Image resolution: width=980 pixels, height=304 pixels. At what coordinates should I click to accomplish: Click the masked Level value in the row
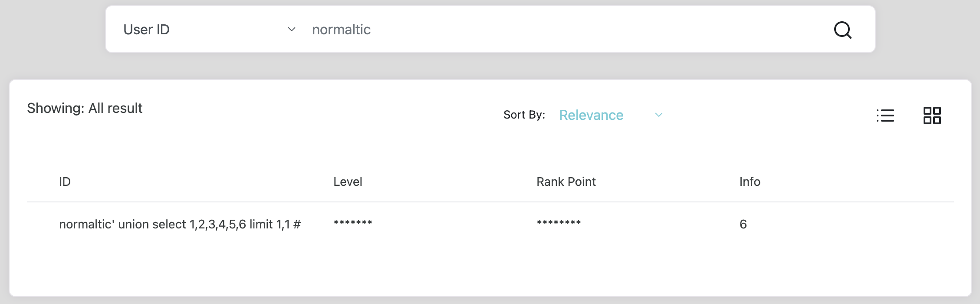pos(353,223)
